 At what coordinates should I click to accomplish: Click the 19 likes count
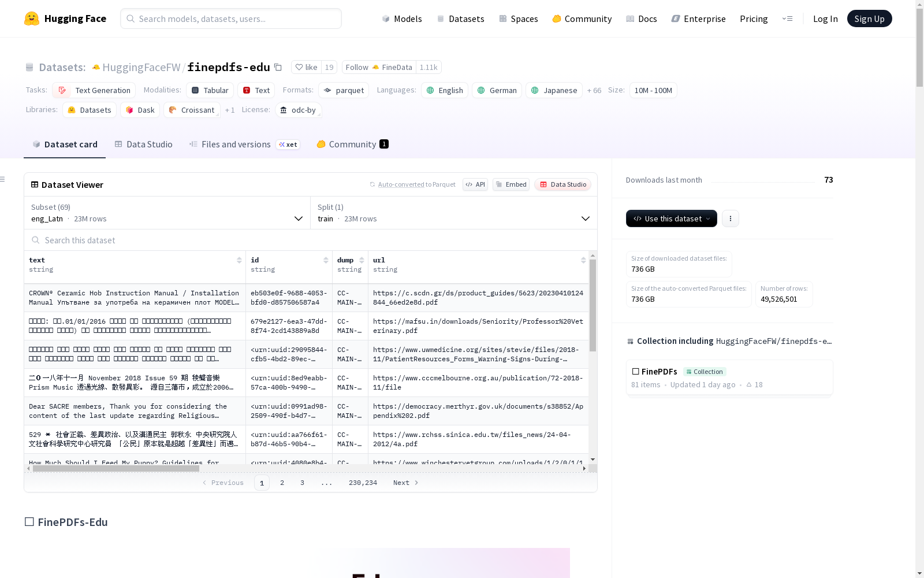point(329,67)
